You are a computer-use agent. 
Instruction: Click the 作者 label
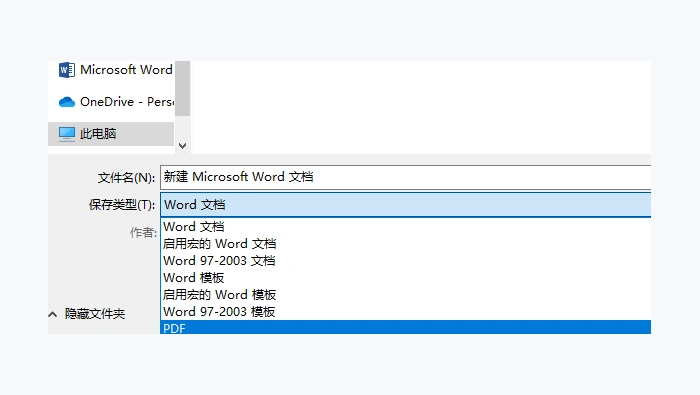(x=143, y=233)
